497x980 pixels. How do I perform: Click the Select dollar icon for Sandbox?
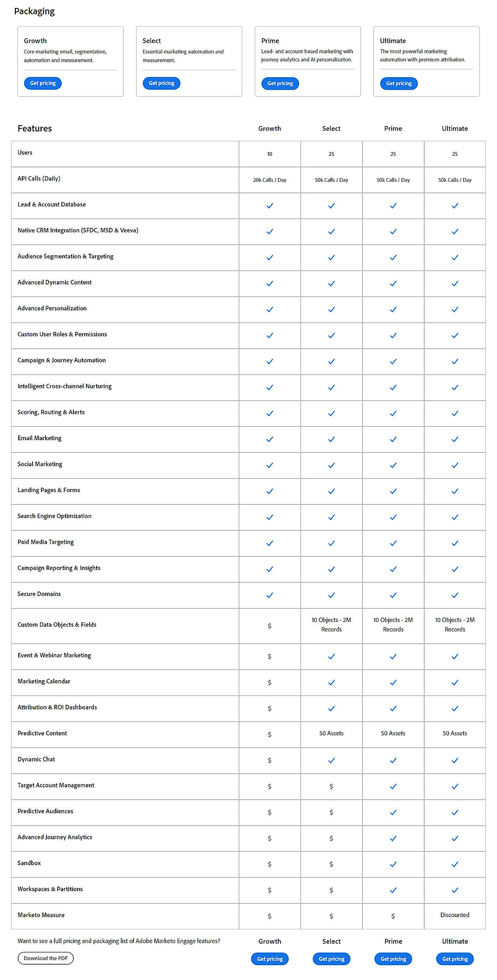pyautogui.click(x=331, y=864)
